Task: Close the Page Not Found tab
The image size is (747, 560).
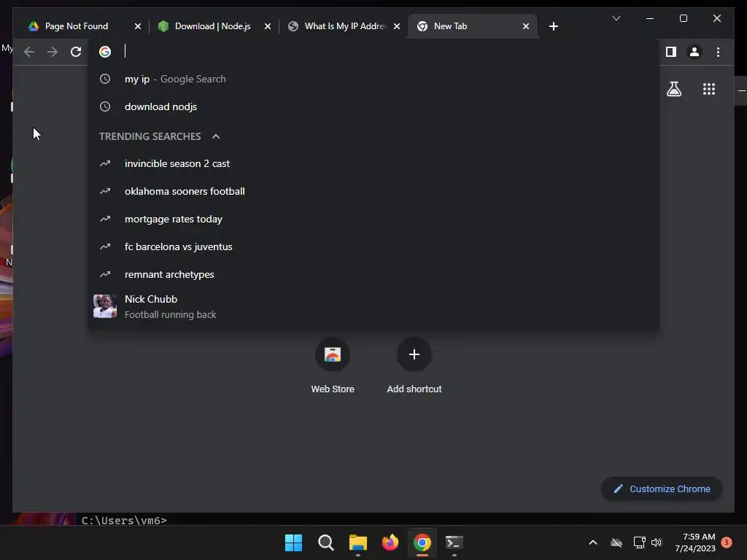Action: pyautogui.click(x=138, y=26)
